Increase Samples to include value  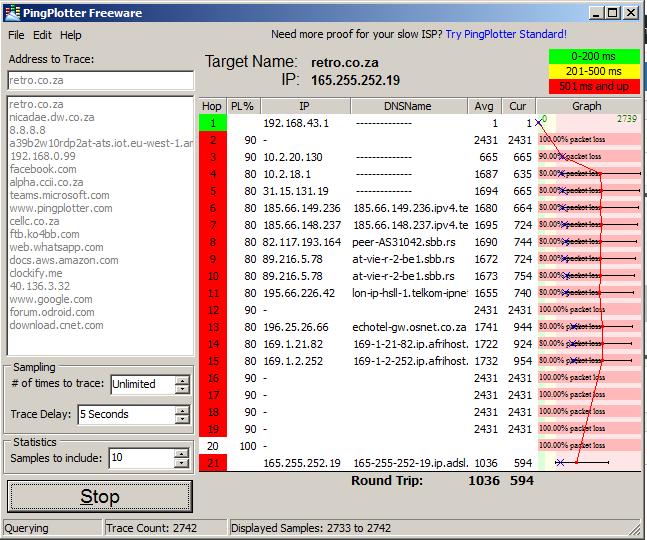point(181,454)
